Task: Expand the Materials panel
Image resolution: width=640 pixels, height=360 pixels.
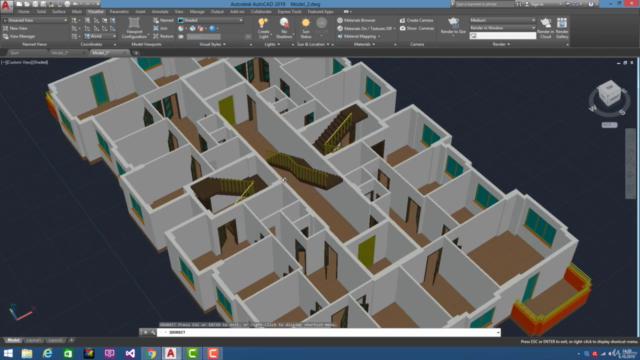Action: tap(364, 44)
